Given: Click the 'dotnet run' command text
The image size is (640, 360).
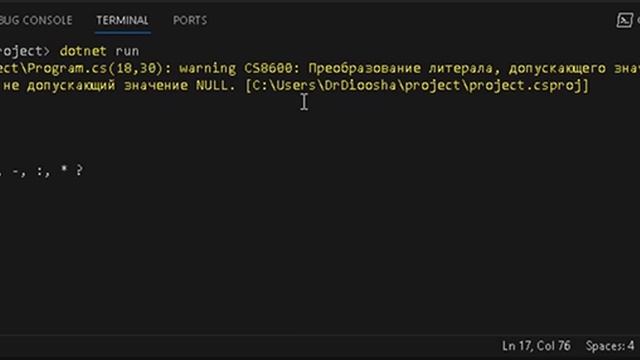Looking at the screenshot, I should point(99,51).
